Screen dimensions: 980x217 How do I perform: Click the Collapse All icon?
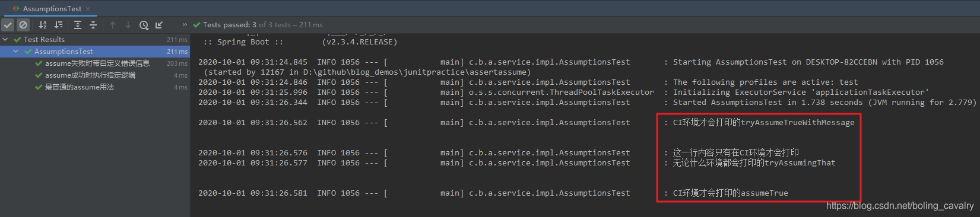[x=93, y=25]
